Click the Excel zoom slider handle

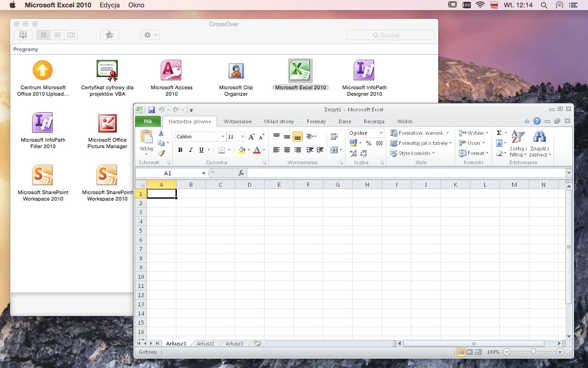point(533,352)
